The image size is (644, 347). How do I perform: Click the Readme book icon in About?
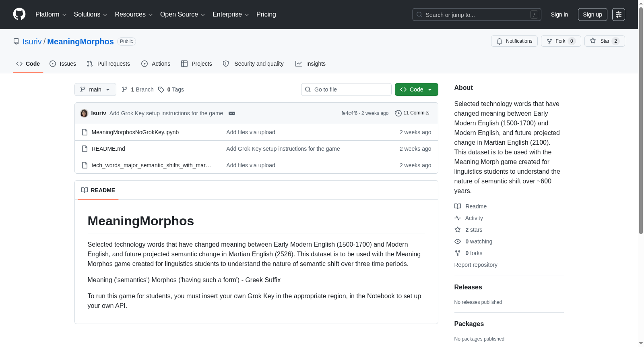pyautogui.click(x=458, y=206)
